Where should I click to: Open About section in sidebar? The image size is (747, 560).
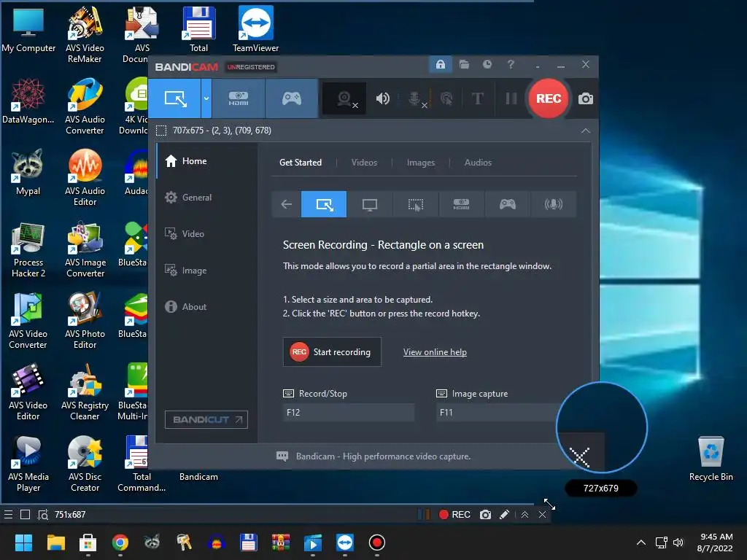[x=206, y=307]
